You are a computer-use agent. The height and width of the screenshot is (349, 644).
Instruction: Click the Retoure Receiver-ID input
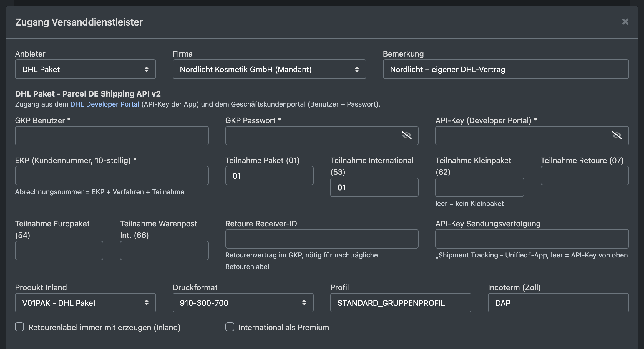(322, 239)
